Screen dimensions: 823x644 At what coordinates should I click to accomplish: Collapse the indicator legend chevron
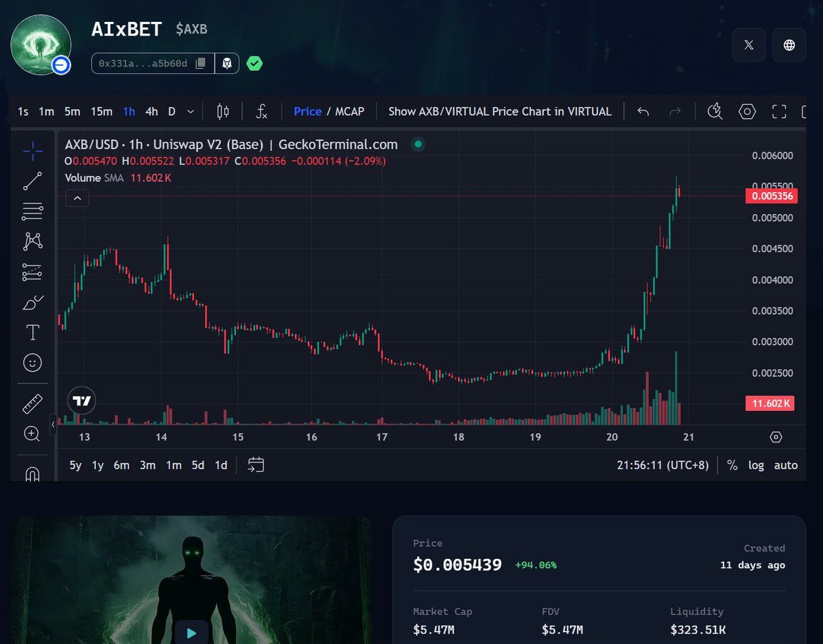tap(77, 199)
